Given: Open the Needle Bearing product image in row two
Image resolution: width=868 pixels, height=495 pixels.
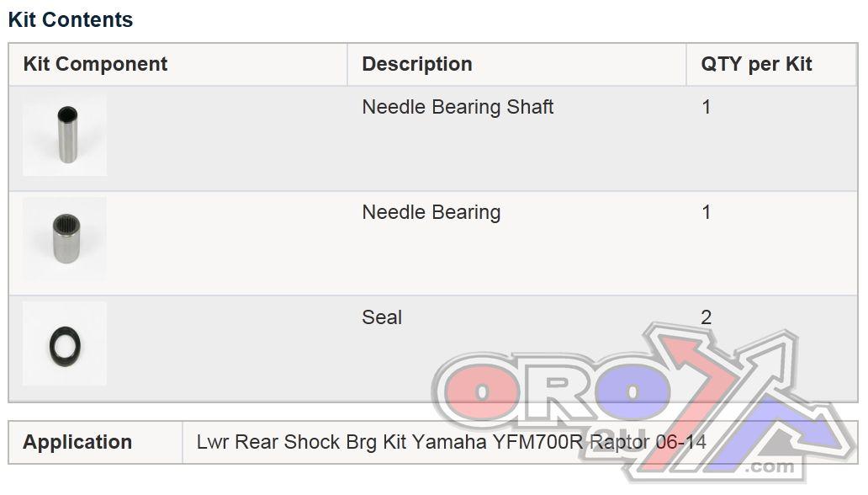Looking at the screenshot, I should click(x=65, y=238).
